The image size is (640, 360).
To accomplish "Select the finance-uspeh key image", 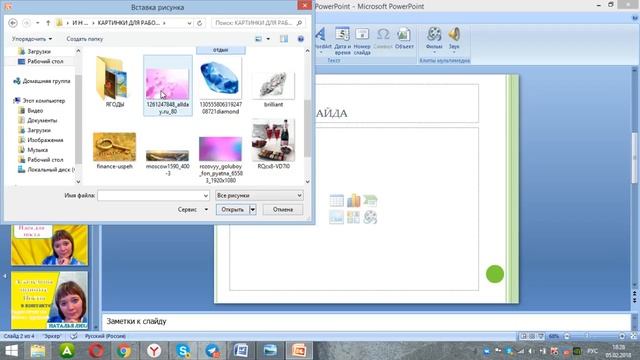I will 114,150.
